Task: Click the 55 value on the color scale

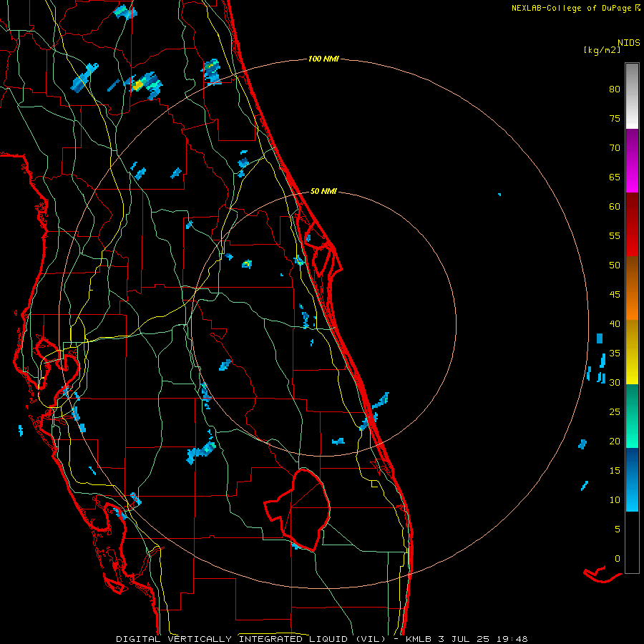Action: [x=615, y=236]
